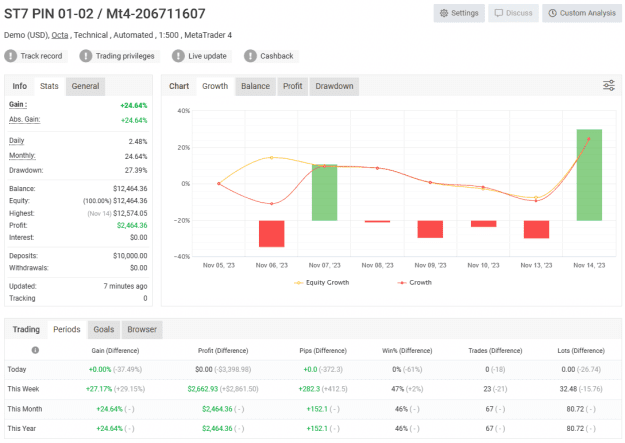Open Custom Analysis

pyautogui.click(x=582, y=13)
